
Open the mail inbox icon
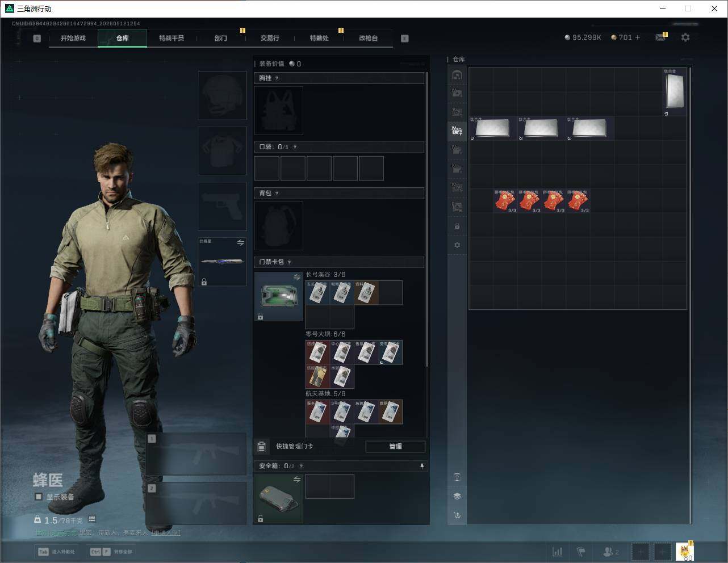tap(660, 37)
